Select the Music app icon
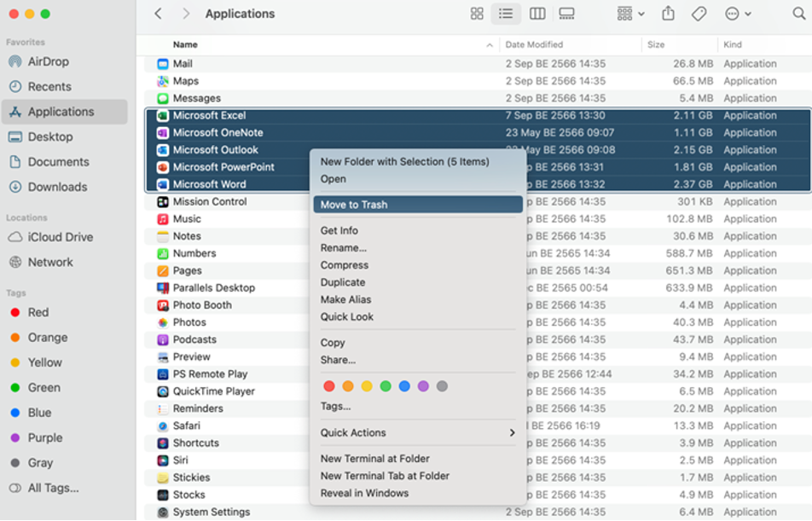This screenshot has width=812, height=521. pyautogui.click(x=163, y=218)
